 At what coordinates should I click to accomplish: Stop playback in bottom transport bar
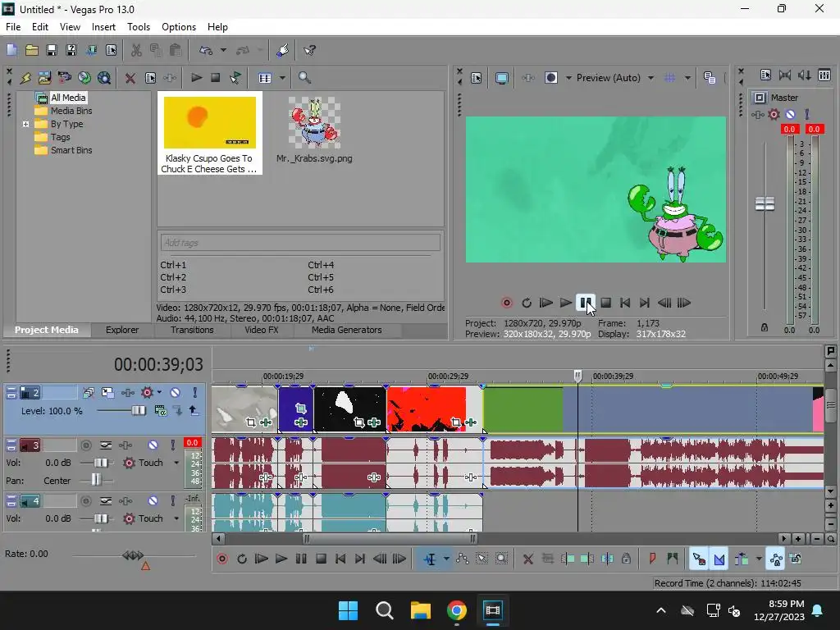tap(321, 559)
